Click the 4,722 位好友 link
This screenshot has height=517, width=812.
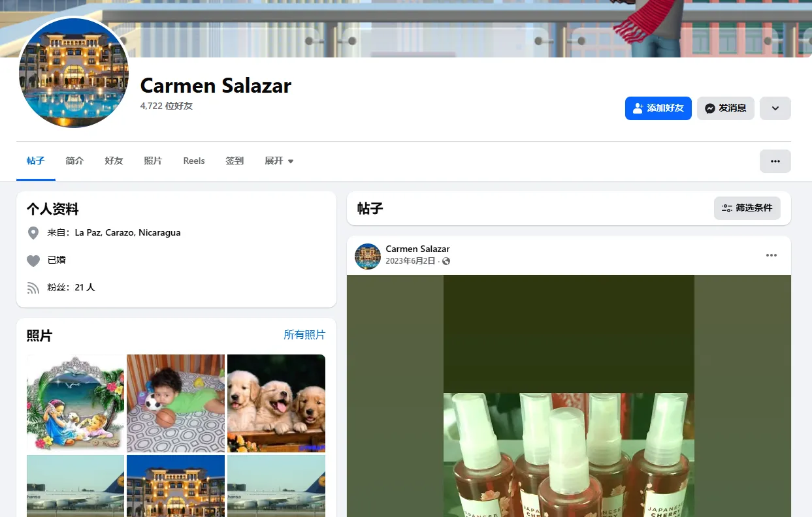click(167, 106)
